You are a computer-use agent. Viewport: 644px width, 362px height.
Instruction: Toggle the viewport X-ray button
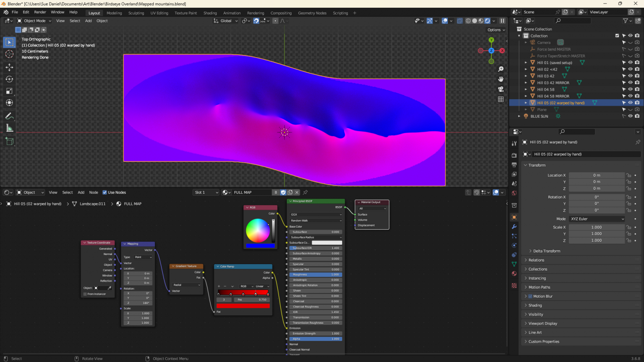[459, 21]
